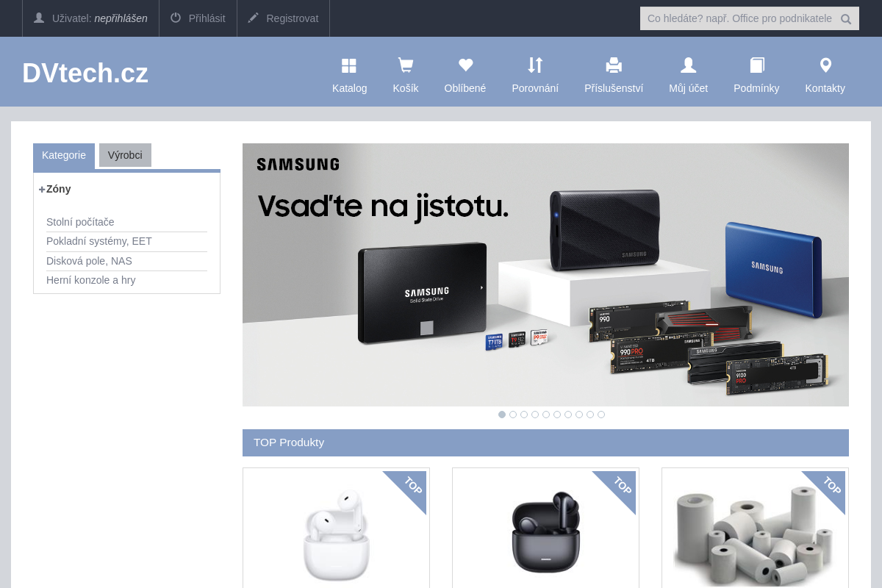Select the fifth carousel dot
The width and height of the screenshot is (882, 588).
point(546,415)
